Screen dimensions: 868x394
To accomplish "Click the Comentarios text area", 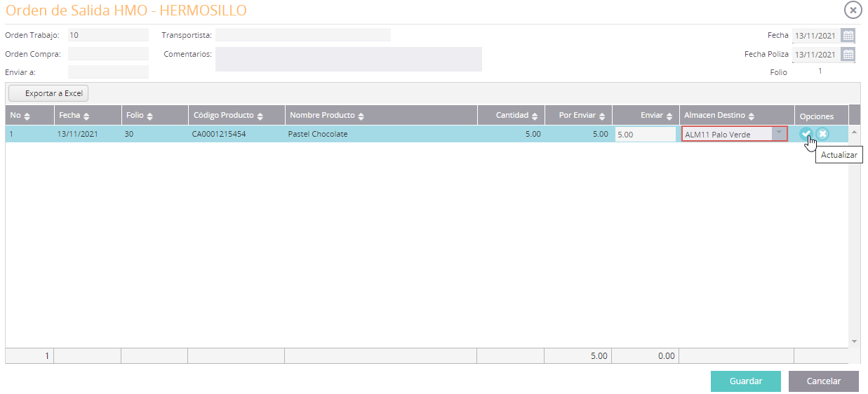I will pos(348,59).
